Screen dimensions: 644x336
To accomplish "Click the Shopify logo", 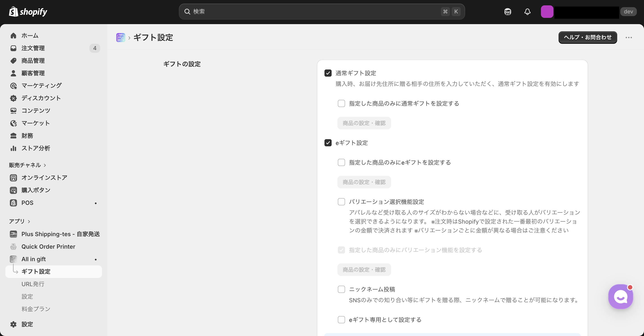I will [28, 11].
